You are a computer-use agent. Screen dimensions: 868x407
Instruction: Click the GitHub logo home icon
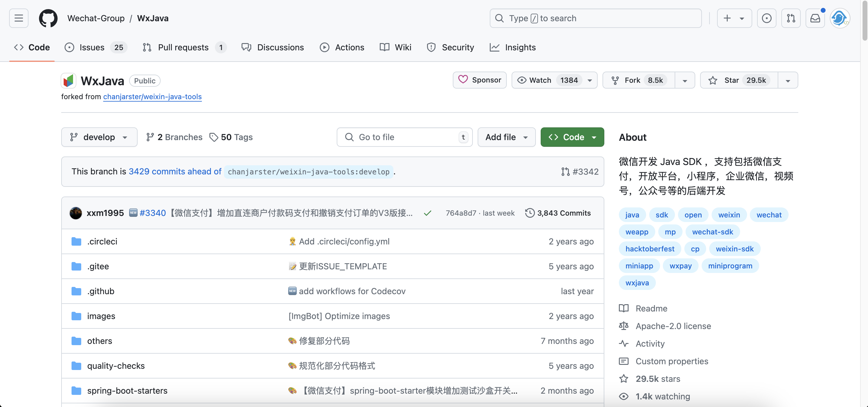(48, 18)
